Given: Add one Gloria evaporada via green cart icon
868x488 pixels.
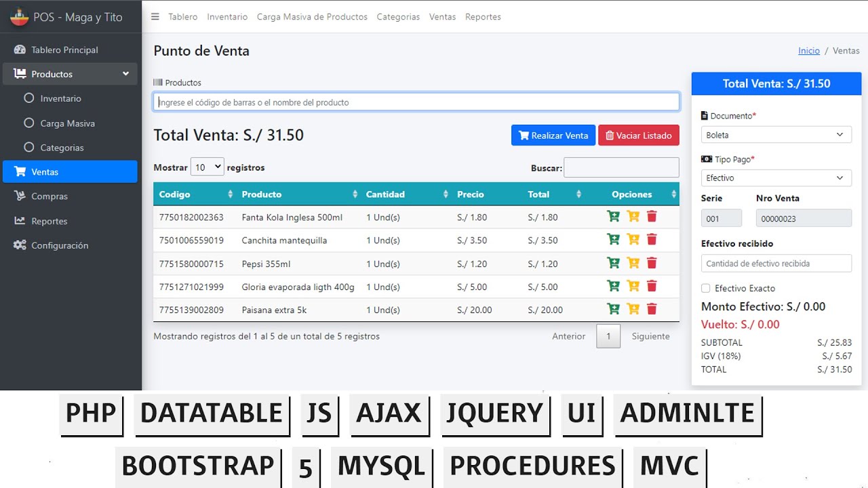Looking at the screenshot, I should [613, 286].
